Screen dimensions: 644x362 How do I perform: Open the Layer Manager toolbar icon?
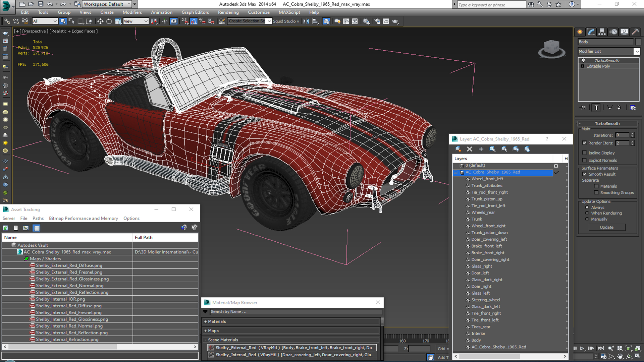tap(326, 21)
